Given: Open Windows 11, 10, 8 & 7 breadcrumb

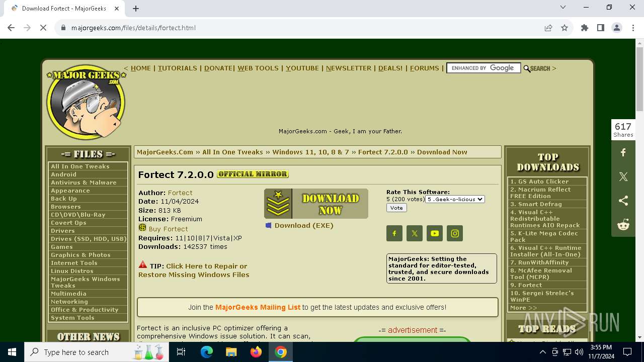Looking at the screenshot, I should (310, 152).
